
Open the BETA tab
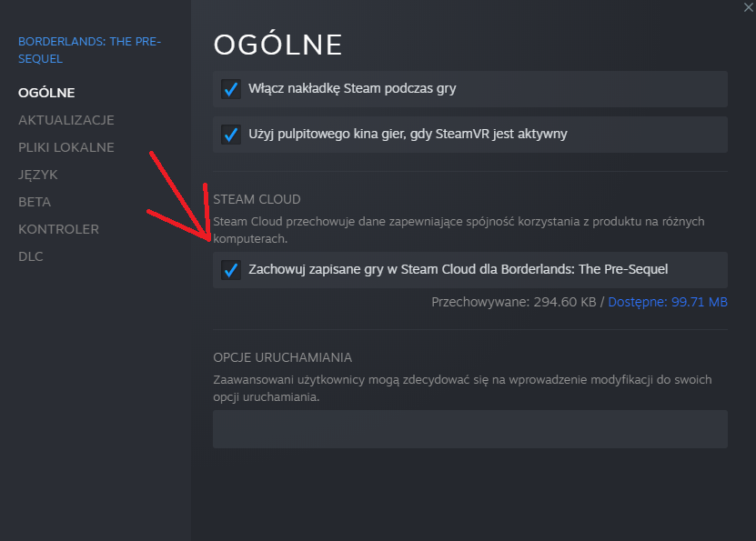35,202
